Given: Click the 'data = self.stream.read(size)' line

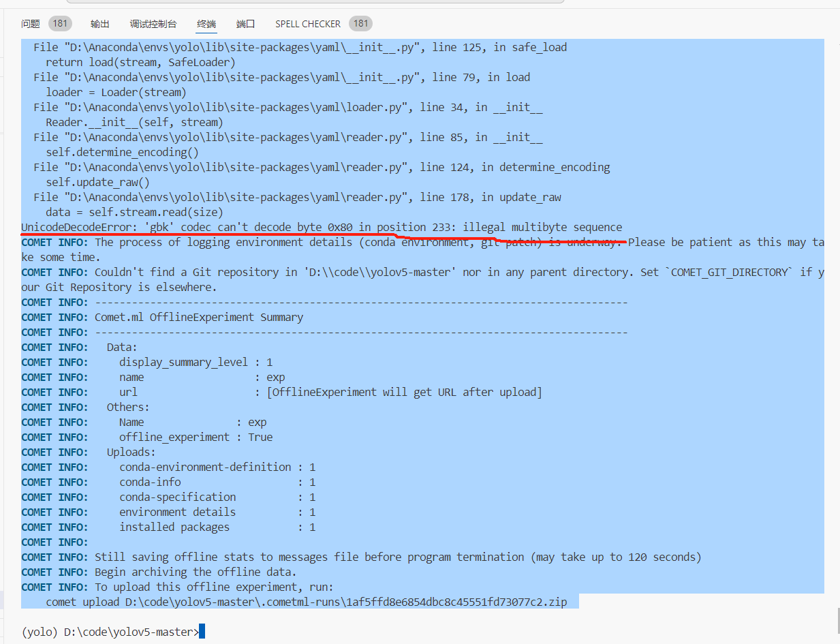Looking at the screenshot, I should 134,212.
